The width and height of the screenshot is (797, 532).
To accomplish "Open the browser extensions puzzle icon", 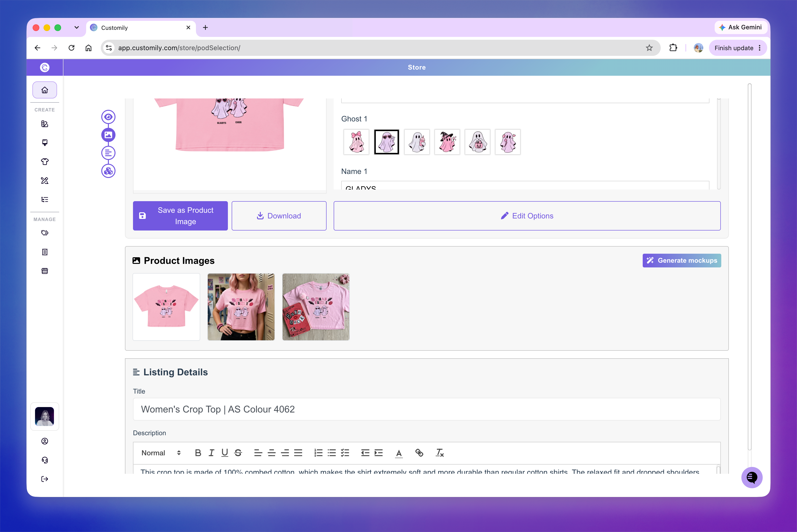I will (x=673, y=48).
